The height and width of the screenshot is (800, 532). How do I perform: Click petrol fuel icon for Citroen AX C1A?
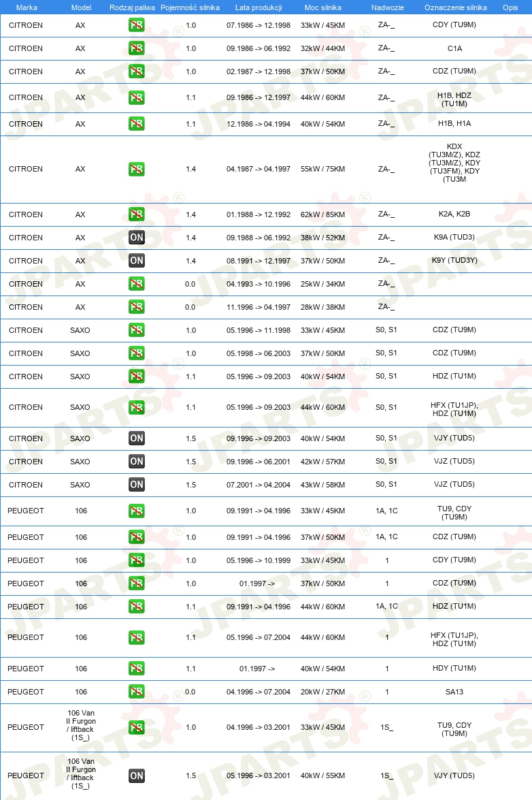pyautogui.click(x=136, y=48)
